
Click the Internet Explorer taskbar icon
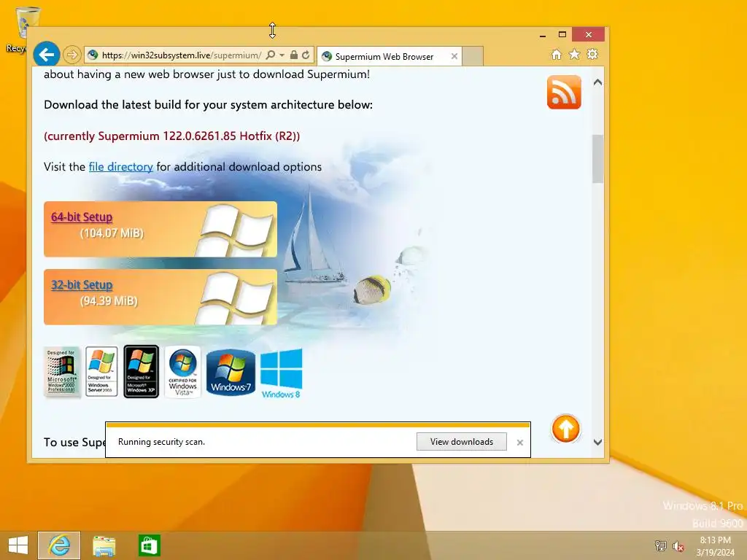[x=59, y=545]
